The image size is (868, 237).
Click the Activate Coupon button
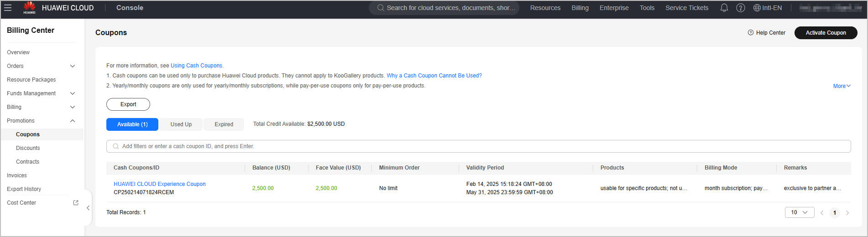click(x=826, y=33)
